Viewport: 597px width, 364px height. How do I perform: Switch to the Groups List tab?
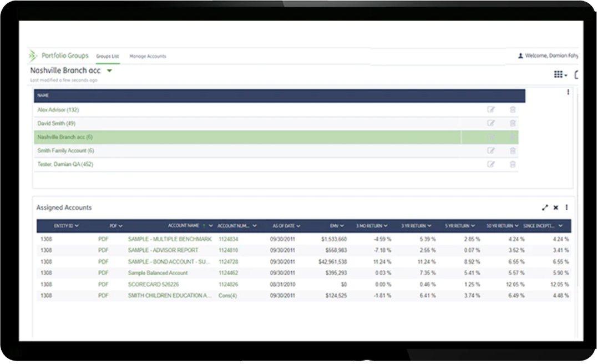(x=108, y=56)
